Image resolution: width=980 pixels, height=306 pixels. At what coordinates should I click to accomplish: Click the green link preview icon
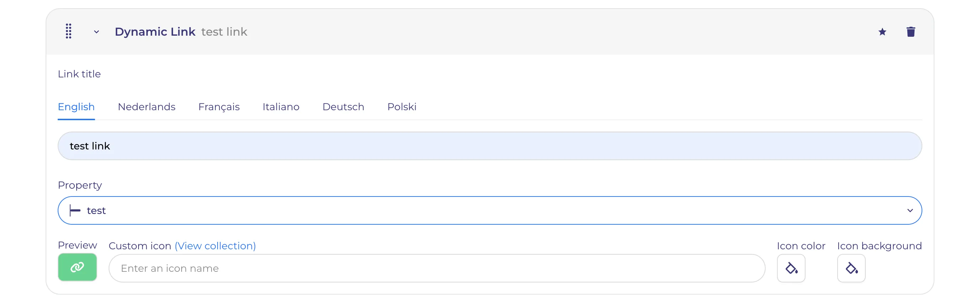click(77, 267)
